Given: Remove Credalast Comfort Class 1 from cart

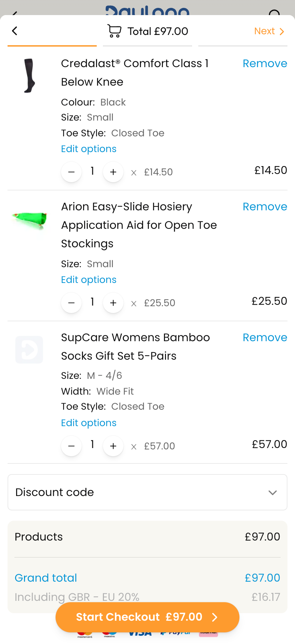Looking at the screenshot, I should click(x=265, y=64).
